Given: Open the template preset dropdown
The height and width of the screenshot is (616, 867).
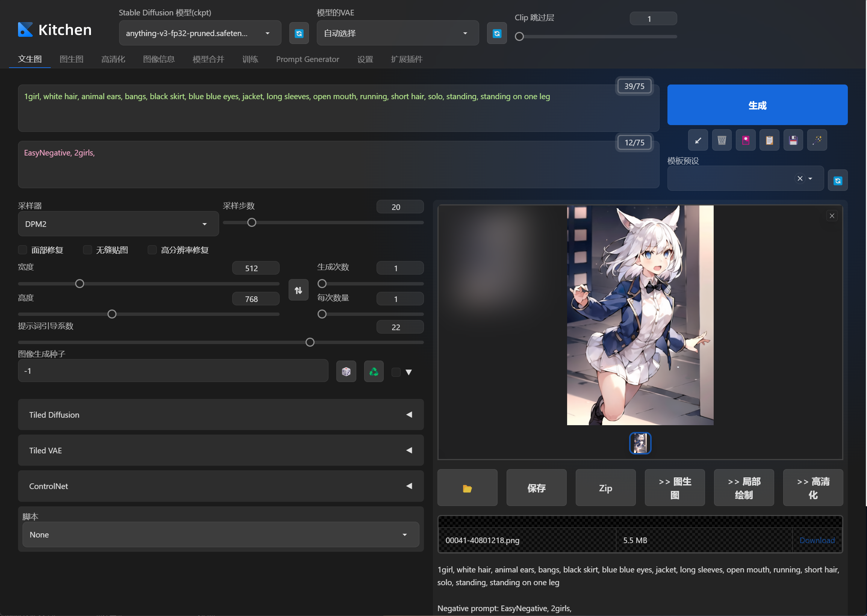Looking at the screenshot, I should [745, 178].
